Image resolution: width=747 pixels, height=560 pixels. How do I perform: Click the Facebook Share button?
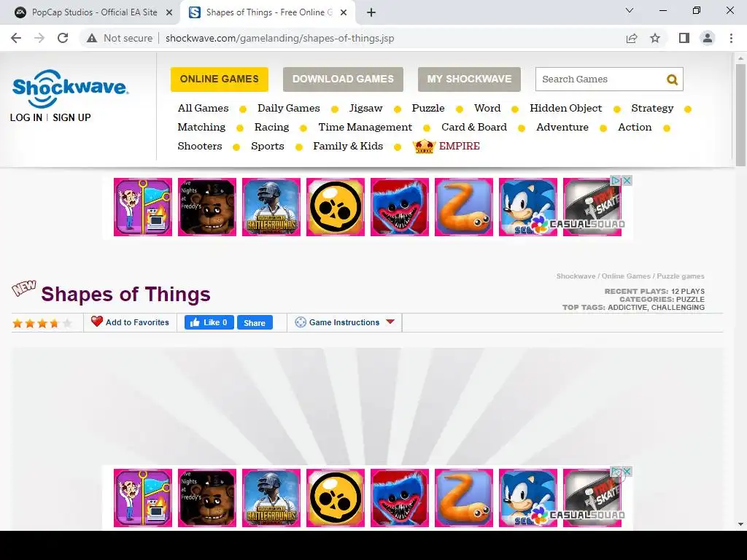(x=255, y=322)
